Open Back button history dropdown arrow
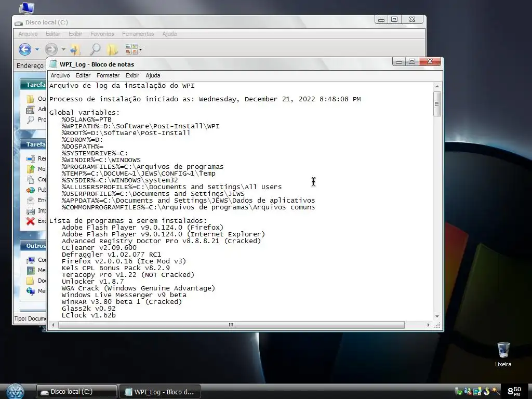532x399 pixels. 37,49
